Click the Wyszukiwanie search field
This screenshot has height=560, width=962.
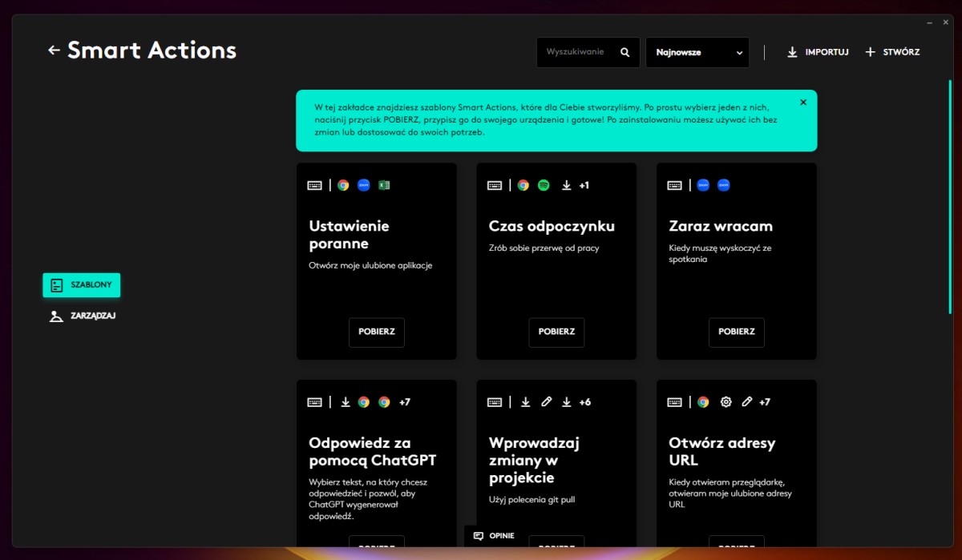[577, 53]
